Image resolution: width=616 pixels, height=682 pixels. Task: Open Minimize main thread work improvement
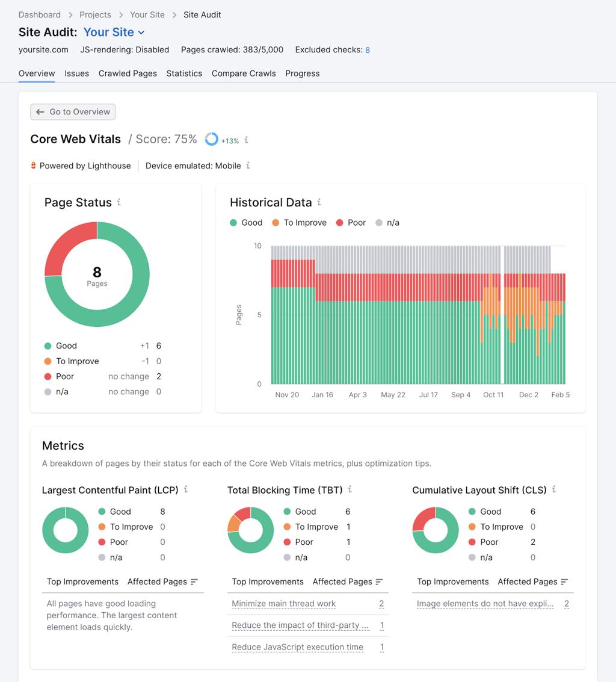coord(283,604)
